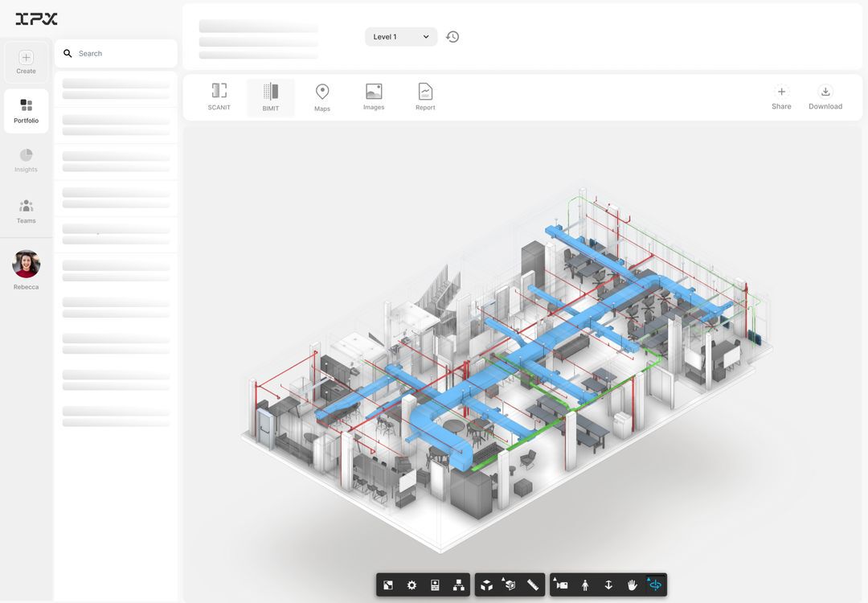Viewport: 868px width, 603px height.
Task: Open Rebecca's profile avatar
Action: (26, 265)
